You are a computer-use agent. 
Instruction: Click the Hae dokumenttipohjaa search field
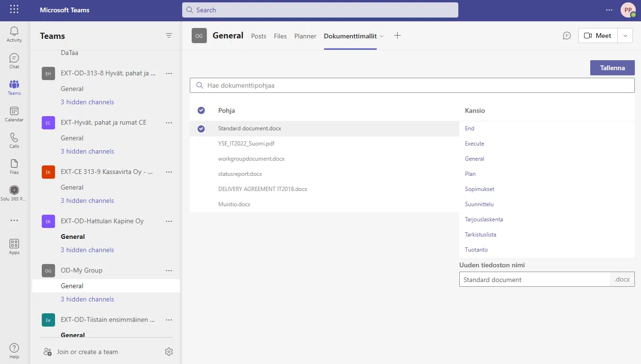(x=412, y=85)
